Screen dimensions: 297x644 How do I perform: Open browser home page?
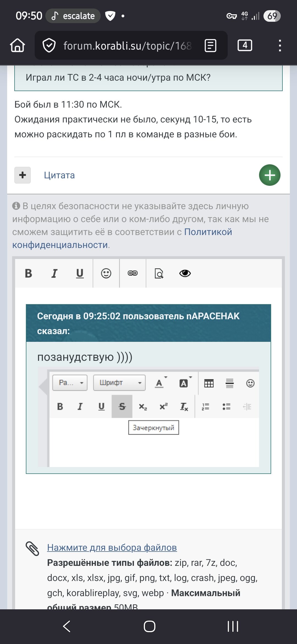[x=18, y=45]
